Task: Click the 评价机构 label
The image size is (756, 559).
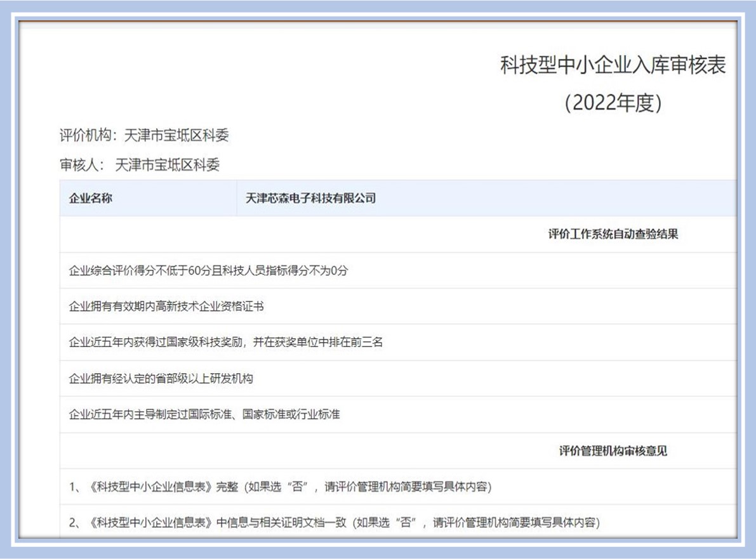Action: click(x=84, y=135)
